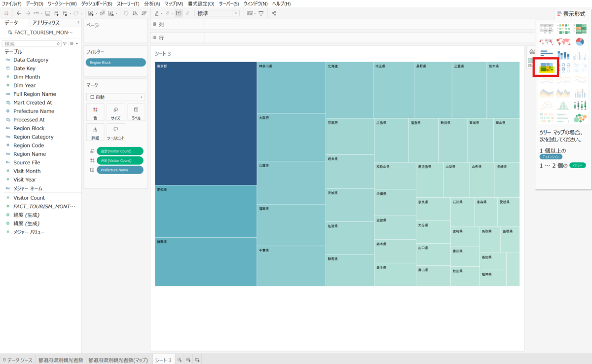Click the new worksheet icon beside シート 3
This screenshot has height=364, width=592.
(x=180, y=360)
